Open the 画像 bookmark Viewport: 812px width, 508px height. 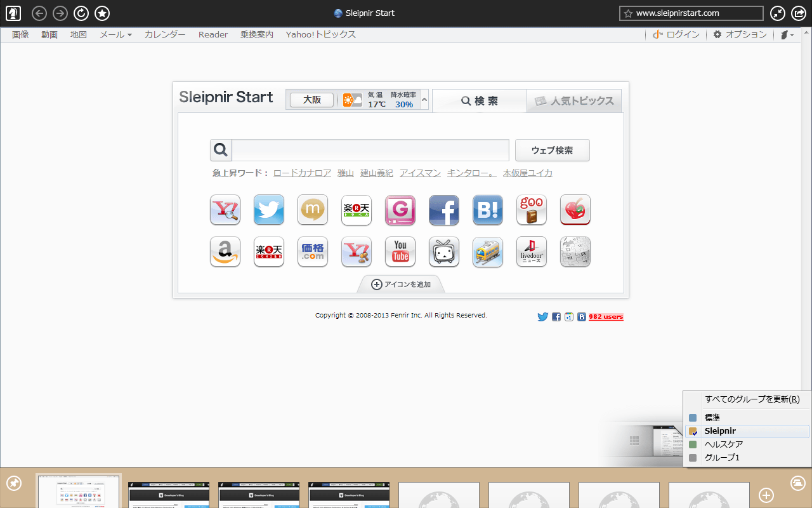[x=20, y=35]
